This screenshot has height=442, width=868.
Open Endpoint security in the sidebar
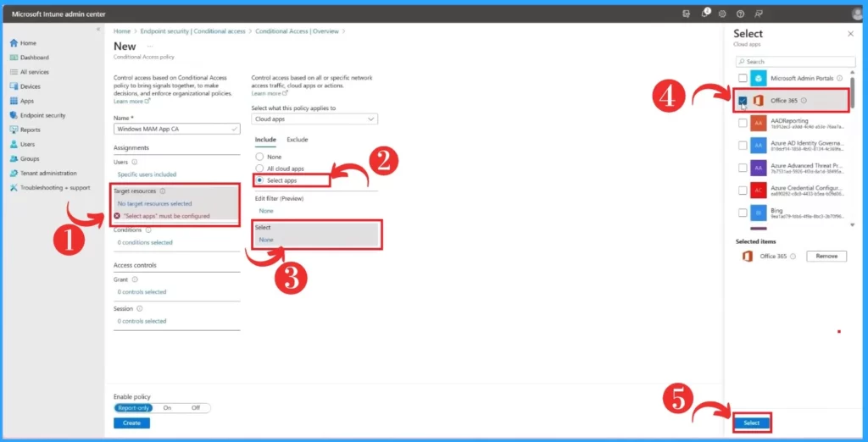tap(37, 115)
